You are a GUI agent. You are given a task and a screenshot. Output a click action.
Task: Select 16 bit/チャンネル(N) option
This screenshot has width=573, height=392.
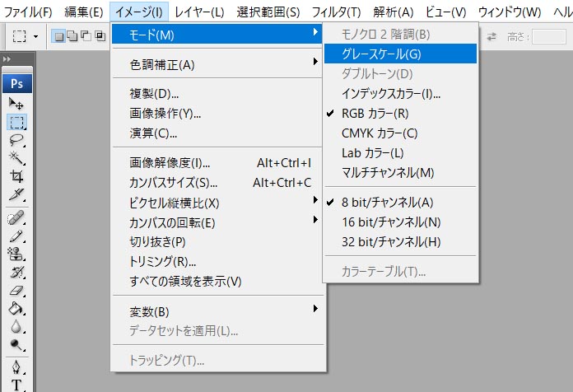click(x=400, y=222)
